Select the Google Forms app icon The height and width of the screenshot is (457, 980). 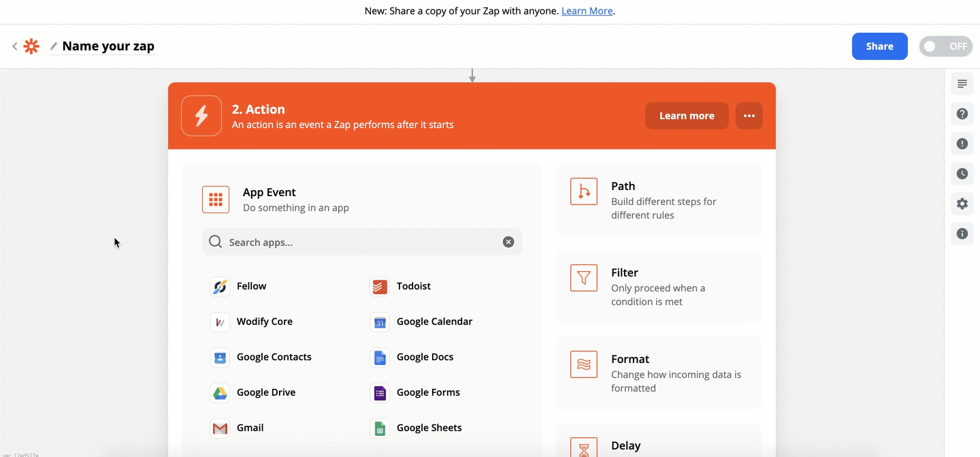pyautogui.click(x=379, y=393)
